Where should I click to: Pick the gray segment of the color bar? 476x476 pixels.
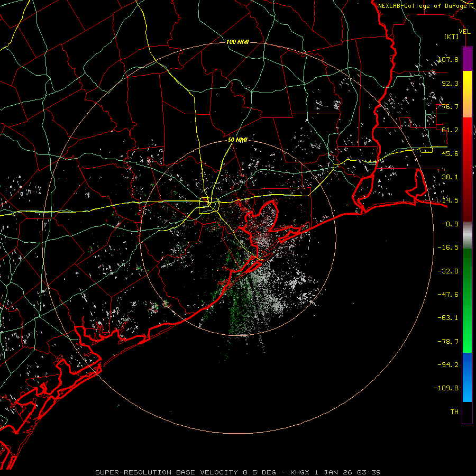pos(467,235)
